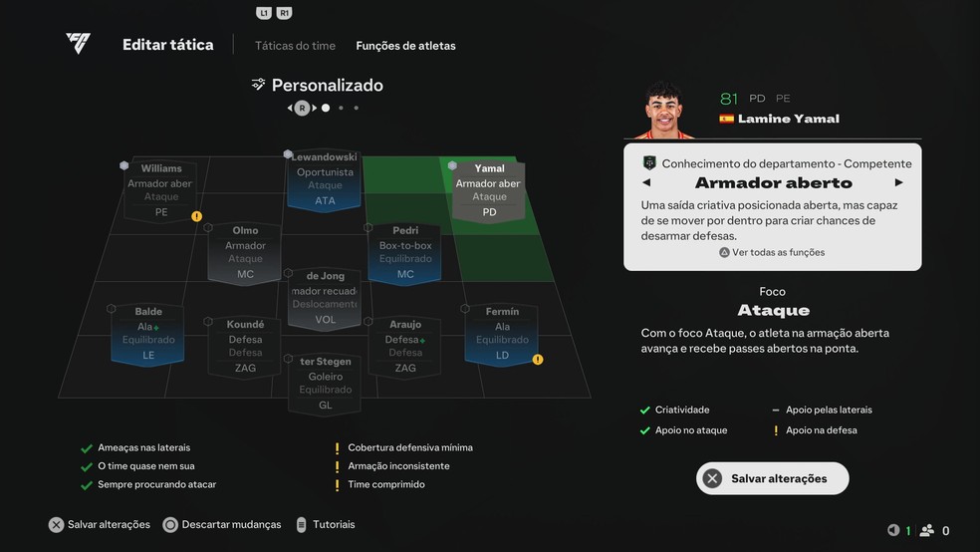980x552 pixels.
Task: Click the Ataque focus heading
Action: (x=773, y=310)
